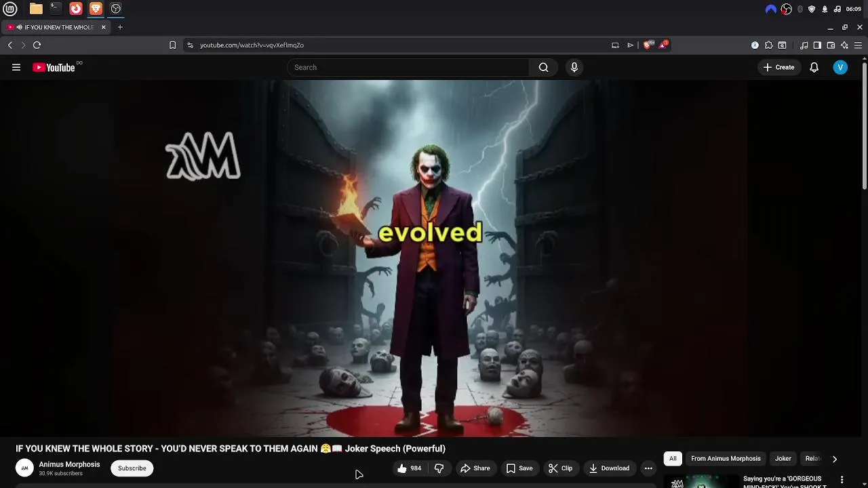Open more actions three-dot menu
Image resolution: width=868 pixels, height=488 pixels.
pyautogui.click(x=648, y=468)
